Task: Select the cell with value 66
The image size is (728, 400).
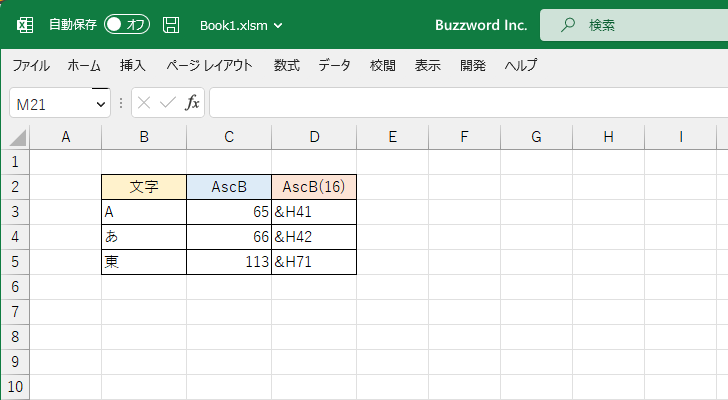Action: coord(229,237)
